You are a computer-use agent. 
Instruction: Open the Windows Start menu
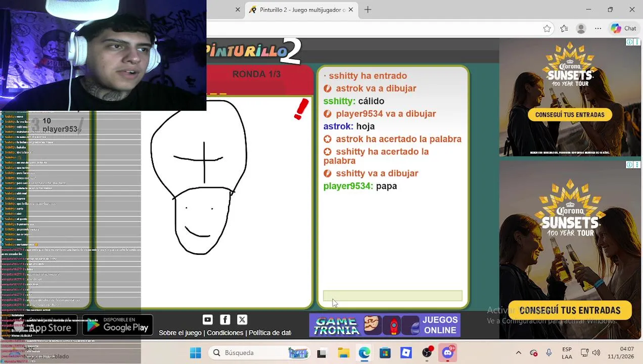coord(195,352)
